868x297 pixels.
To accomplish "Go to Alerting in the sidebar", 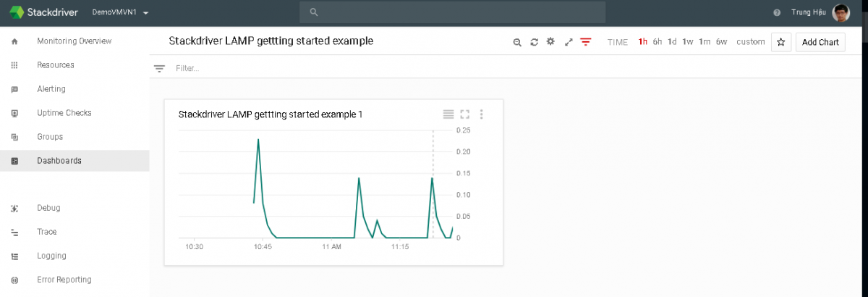I will (x=51, y=89).
